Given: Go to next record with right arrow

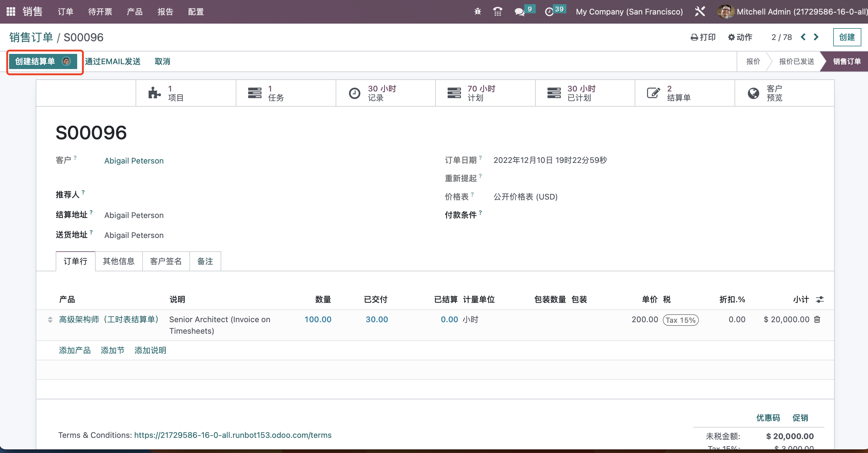Looking at the screenshot, I should (816, 37).
